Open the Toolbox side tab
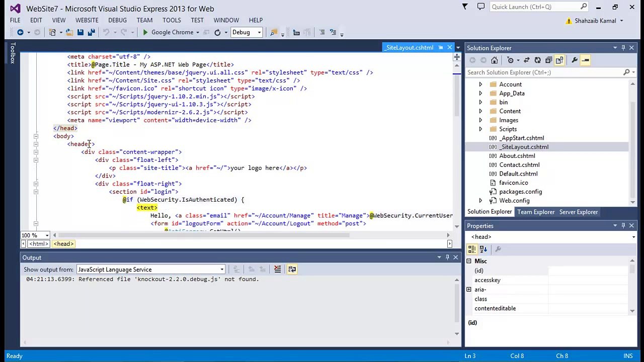The width and height of the screenshot is (644, 362). (13, 53)
